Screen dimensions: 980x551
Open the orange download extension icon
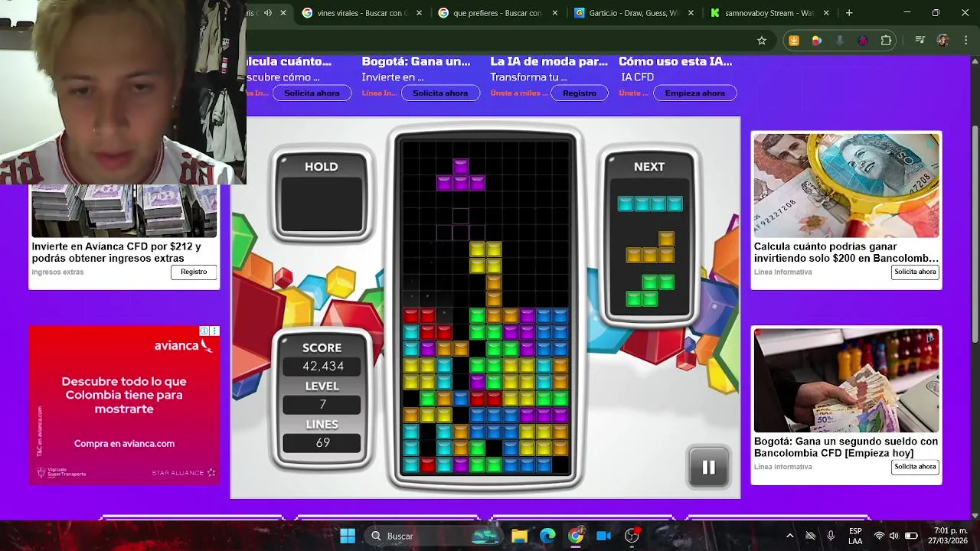pyautogui.click(x=794, y=41)
